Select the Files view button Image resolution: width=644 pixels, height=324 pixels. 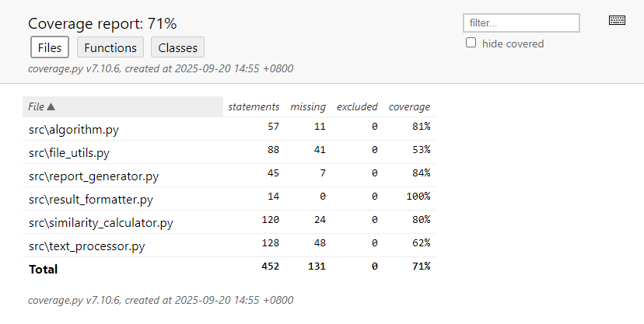[x=50, y=47]
